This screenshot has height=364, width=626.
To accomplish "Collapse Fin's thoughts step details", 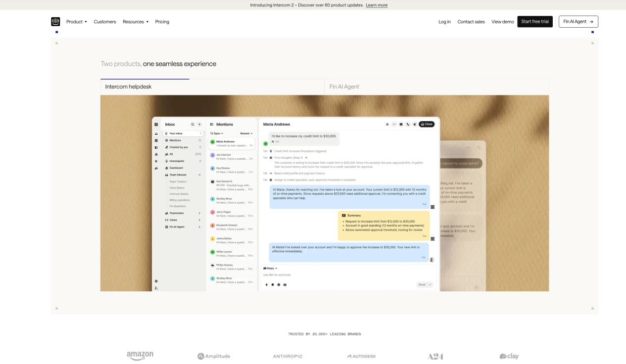I will (306, 157).
